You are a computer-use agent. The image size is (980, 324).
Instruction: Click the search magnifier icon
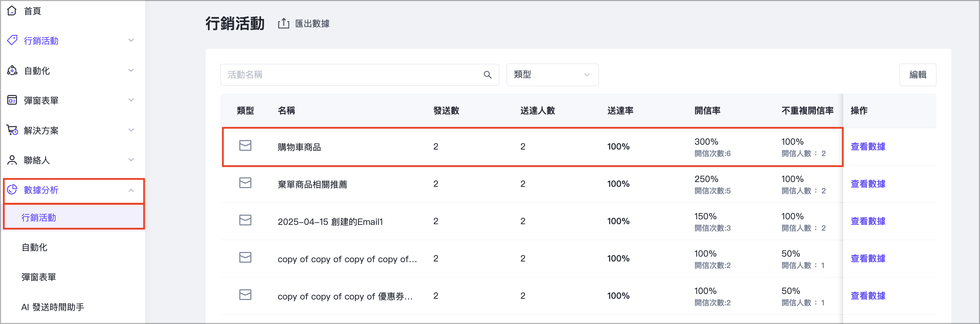[487, 75]
